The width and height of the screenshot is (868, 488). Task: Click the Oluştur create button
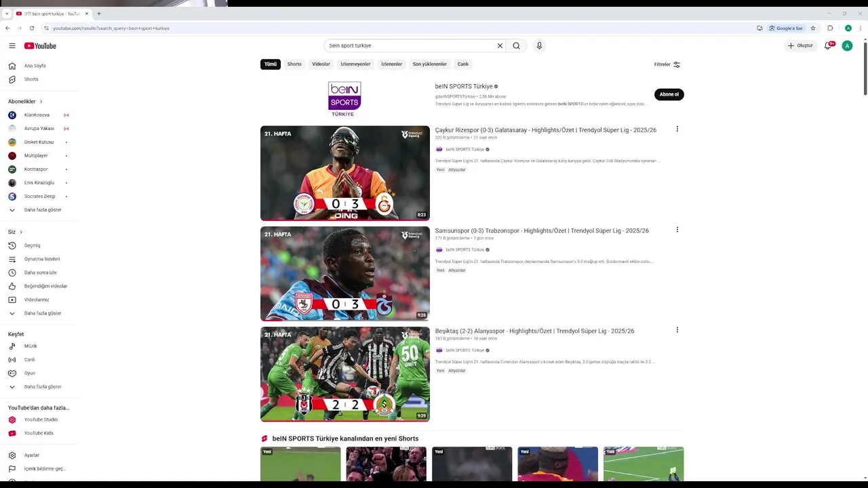[x=801, y=45]
